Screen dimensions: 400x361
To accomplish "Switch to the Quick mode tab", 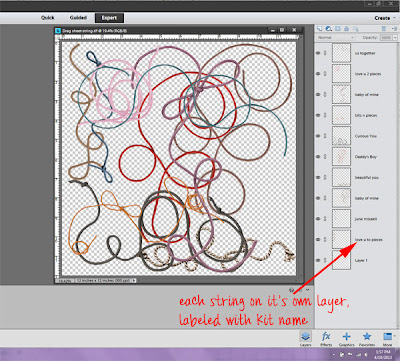I will pyautogui.click(x=48, y=18).
